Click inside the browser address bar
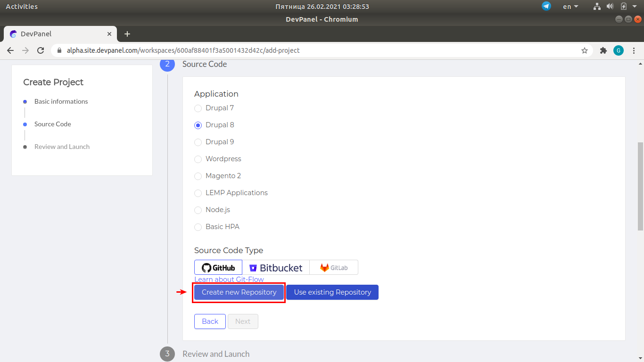 coord(283,50)
